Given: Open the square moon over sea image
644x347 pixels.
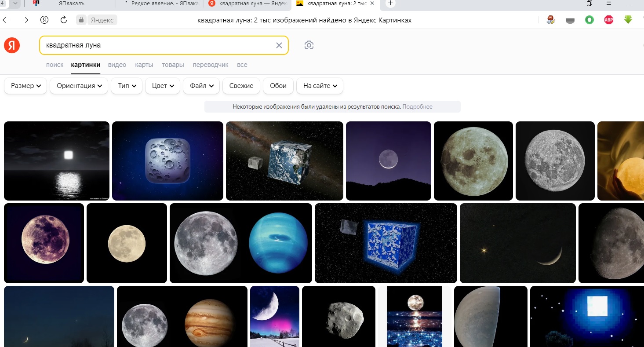Looking at the screenshot, I should click(x=57, y=161).
